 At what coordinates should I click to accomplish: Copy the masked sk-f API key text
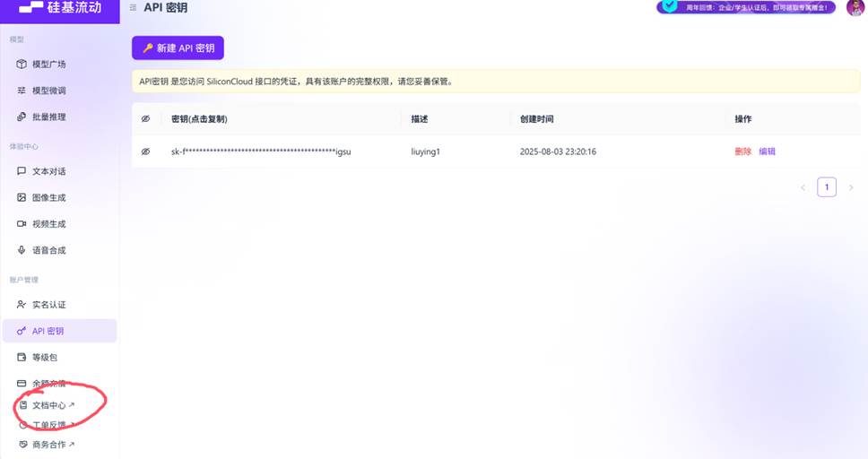(x=260, y=152)
